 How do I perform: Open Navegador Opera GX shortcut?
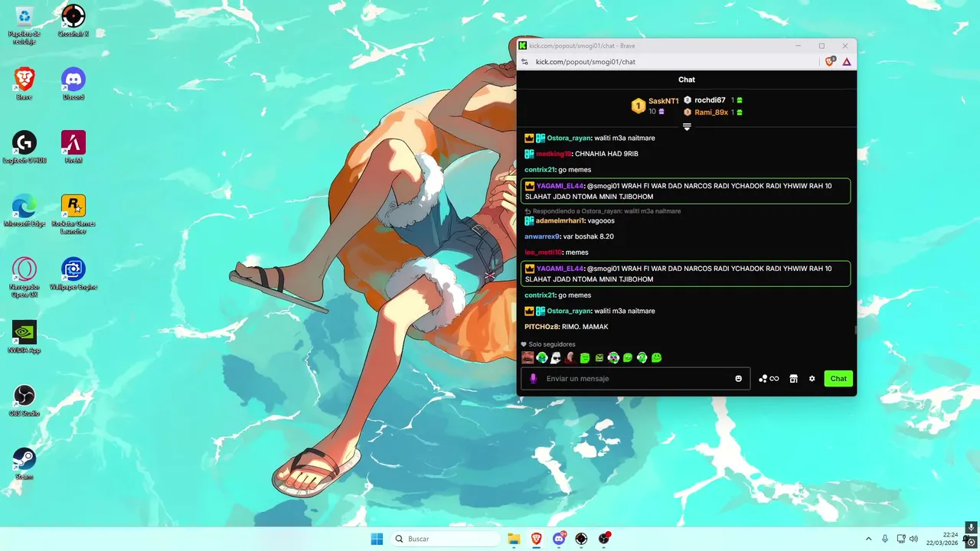24,278
